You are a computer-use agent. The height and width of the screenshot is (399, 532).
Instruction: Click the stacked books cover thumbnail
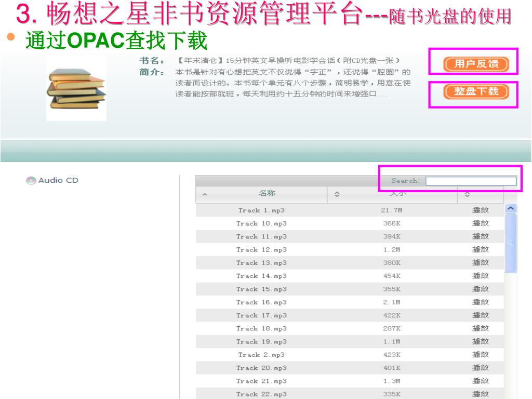[76, 89]
